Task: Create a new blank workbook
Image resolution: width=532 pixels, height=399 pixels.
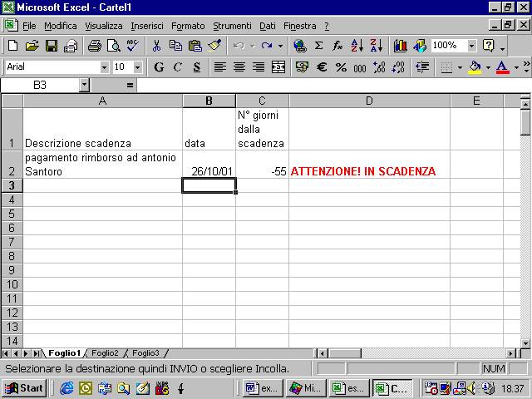Action: tap(13, 46)
